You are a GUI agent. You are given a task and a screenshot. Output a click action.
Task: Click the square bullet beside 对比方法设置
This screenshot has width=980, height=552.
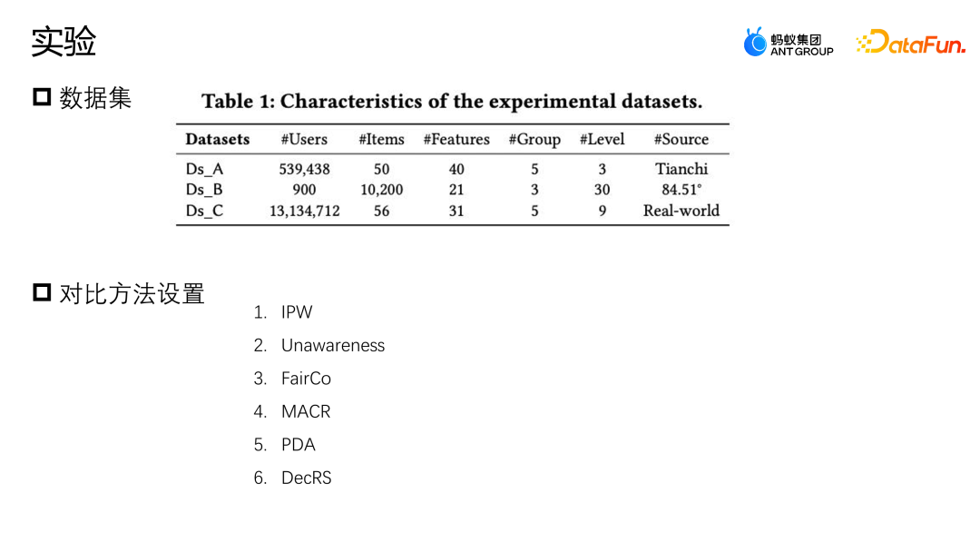pyautogui.click(x=42, y=292)
